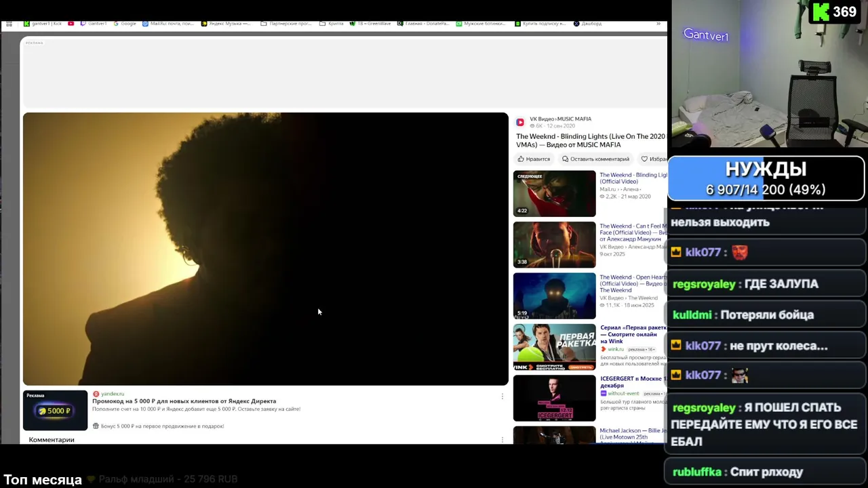This screenshot has width=868, height=488.
Task: Open the Купить подписку bookmark
Action: 540,24
